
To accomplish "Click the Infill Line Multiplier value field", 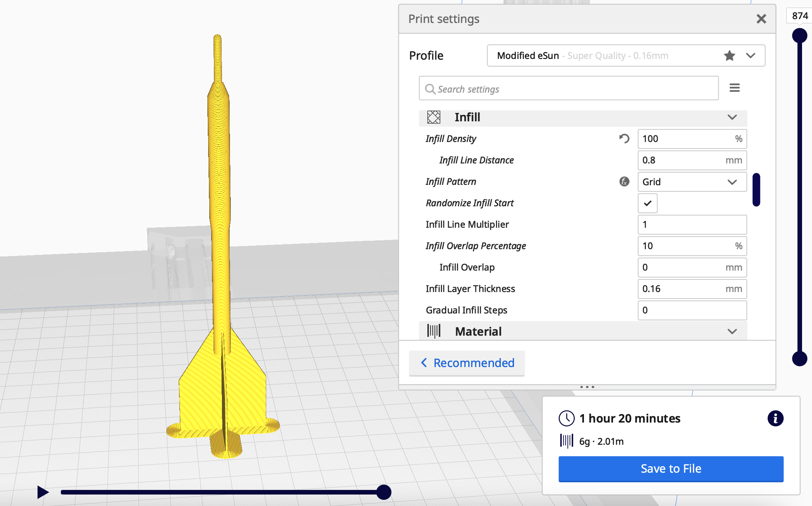I will 692,225.
